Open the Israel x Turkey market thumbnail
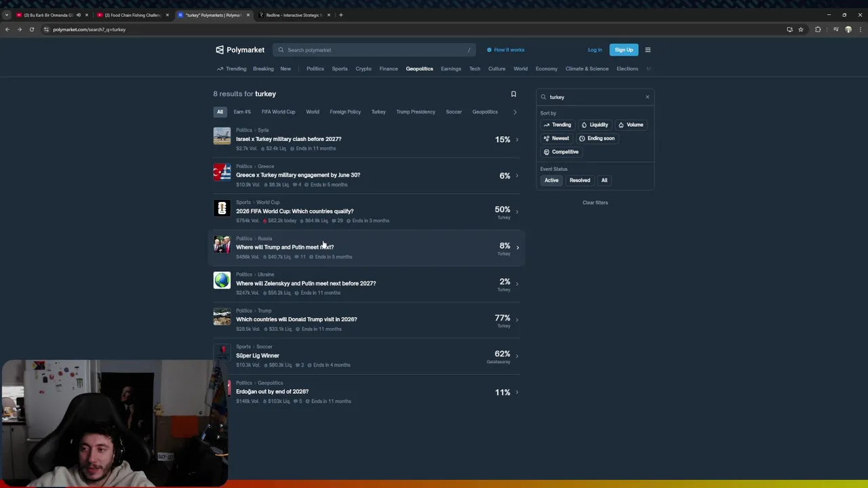Screen dimensions: 868x488 click(x=222, y=136)
